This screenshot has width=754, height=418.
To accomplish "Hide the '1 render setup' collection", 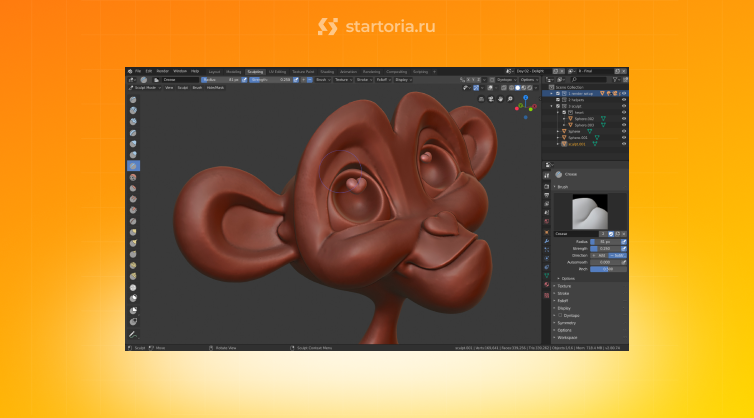I will (x=624, y=93).
